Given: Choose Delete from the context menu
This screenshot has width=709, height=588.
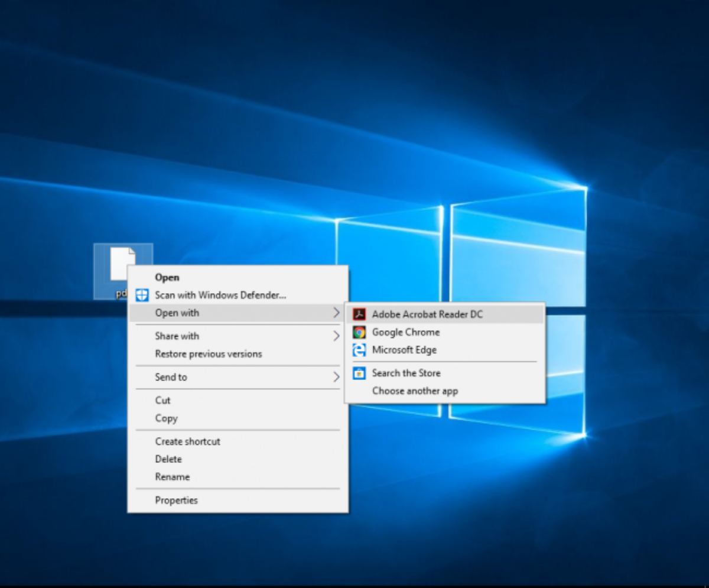Looking at the screenshot, I should 168,459.
